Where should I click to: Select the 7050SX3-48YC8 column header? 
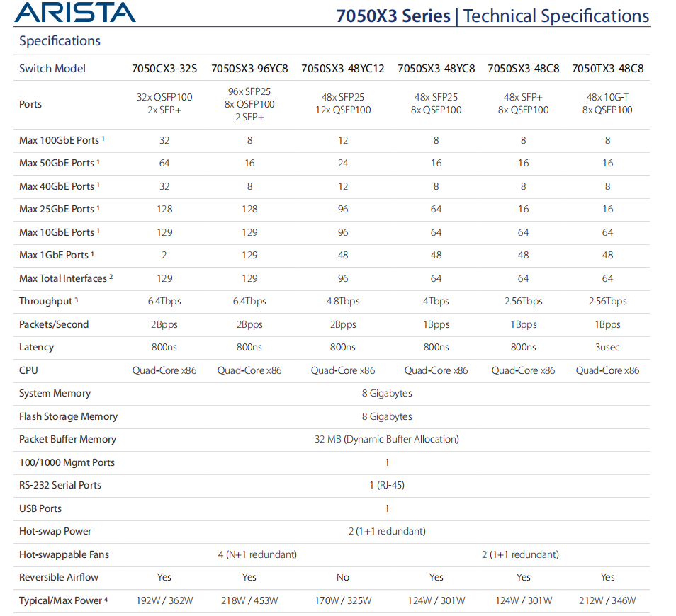436,69
